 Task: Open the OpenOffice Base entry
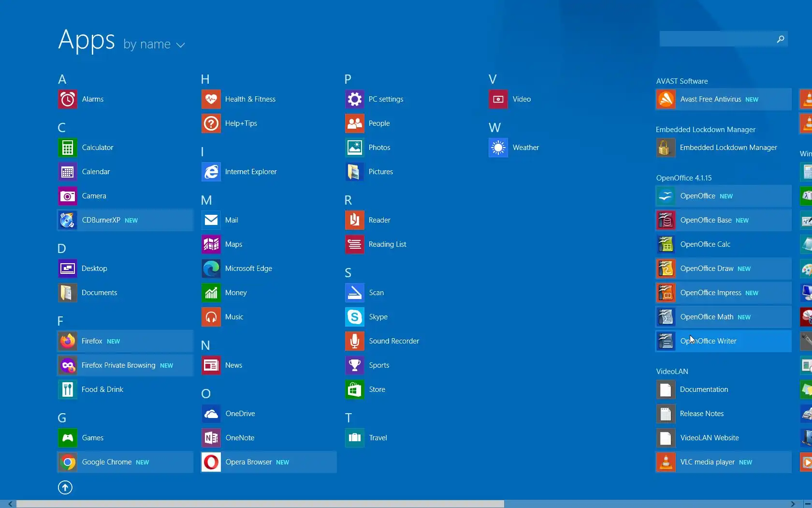(x=724, y=220)
